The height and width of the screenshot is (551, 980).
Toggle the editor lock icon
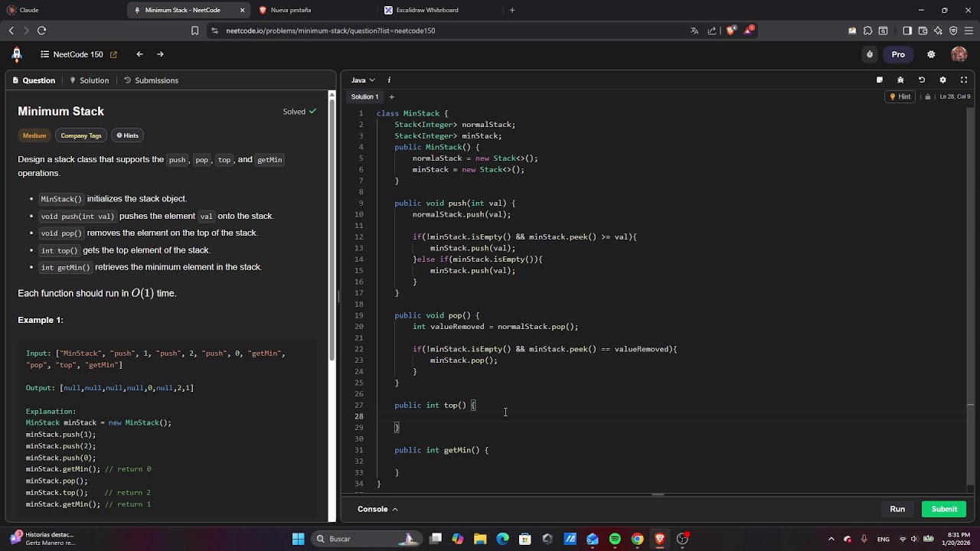click(x=928, y=96)
